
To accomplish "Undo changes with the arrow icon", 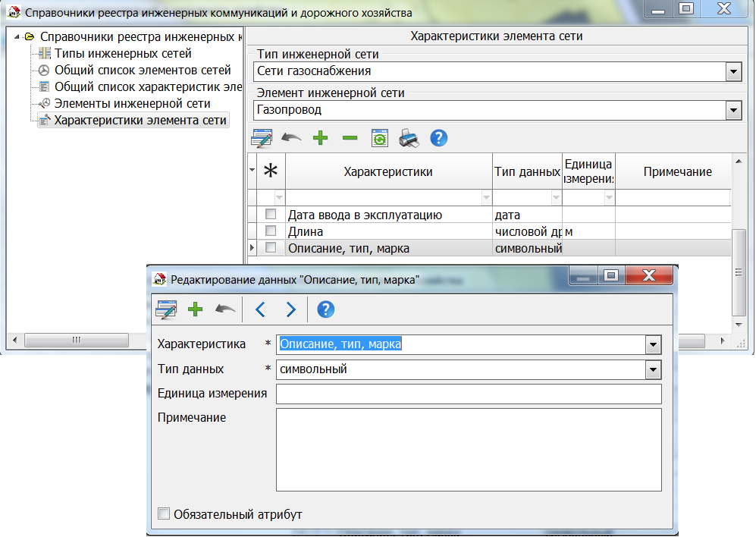I will pos(291,138).
